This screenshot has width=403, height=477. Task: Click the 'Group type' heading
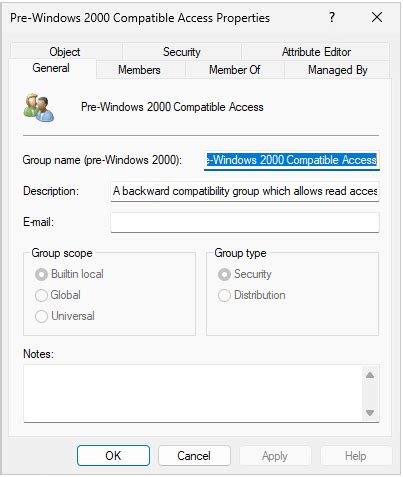(240, 253)
